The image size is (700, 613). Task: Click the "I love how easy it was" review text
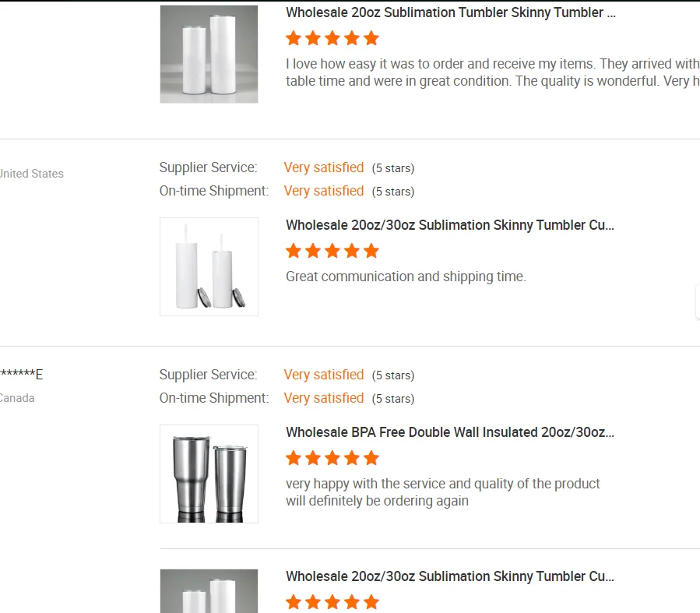click(492, 72)
